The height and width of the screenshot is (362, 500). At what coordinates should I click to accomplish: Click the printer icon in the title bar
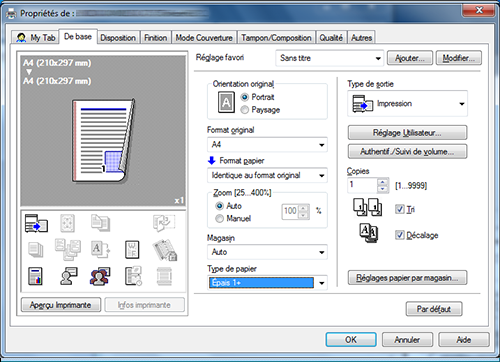tap(11, 14)
